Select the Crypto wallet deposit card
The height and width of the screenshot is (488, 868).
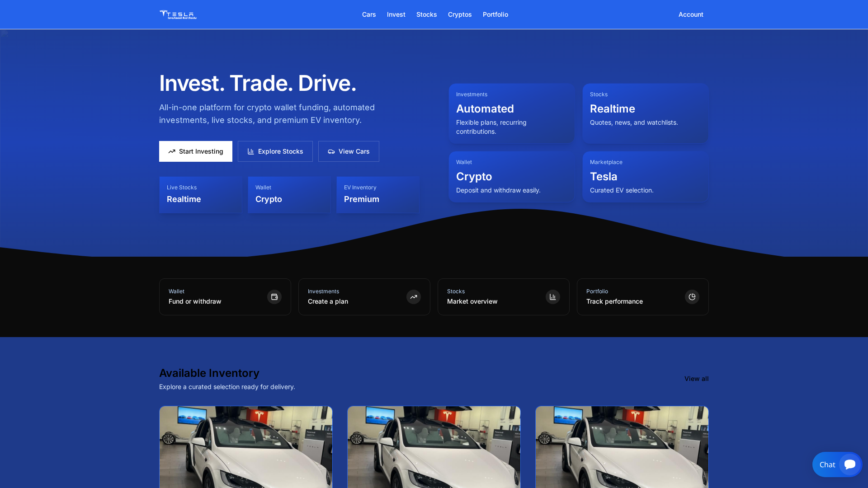(x=511, y=176)
